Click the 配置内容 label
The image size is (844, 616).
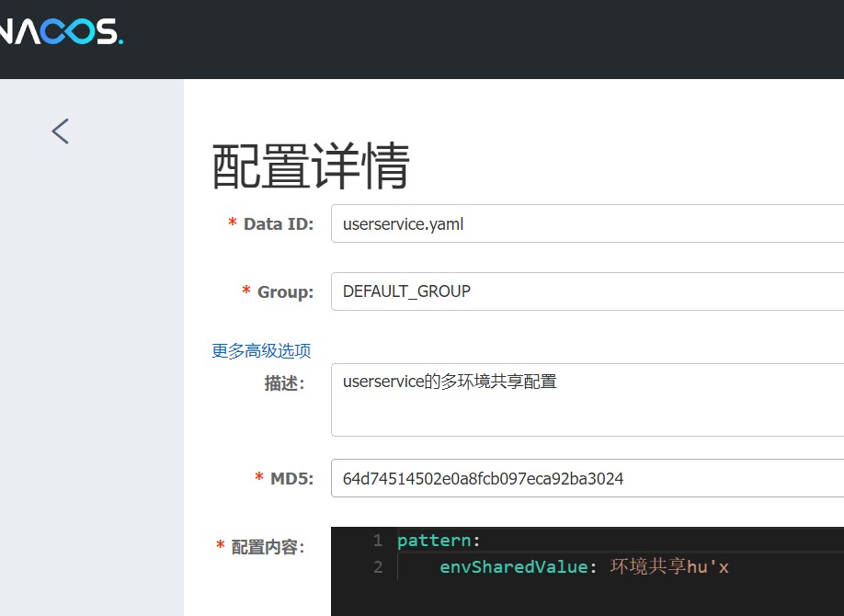point(268,547)
